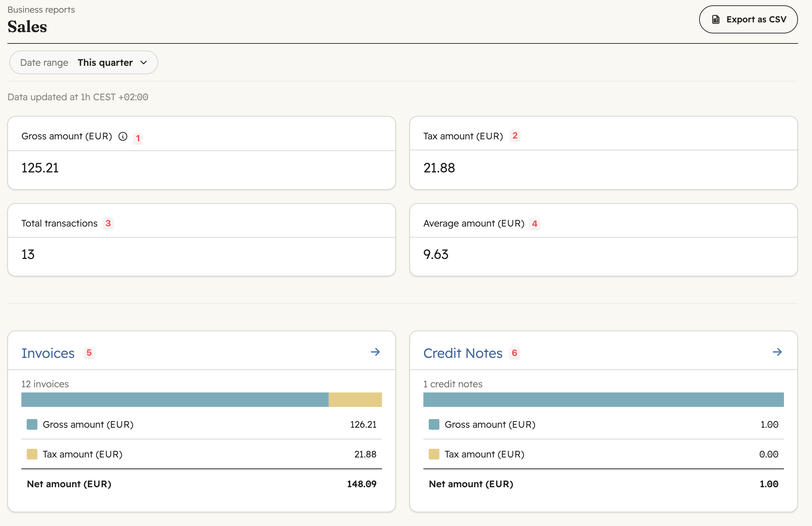
Task: Click the Invoices net amount 148.09
Action: 362,484
